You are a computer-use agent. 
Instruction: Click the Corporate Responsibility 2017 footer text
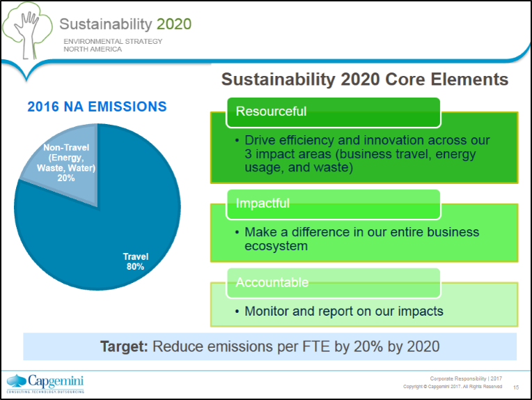coord(466,378)
